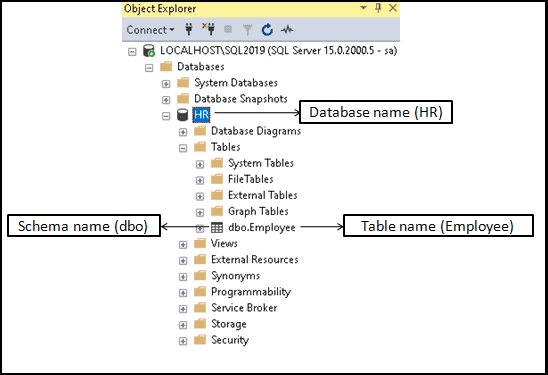Screen dimensions: 548x375
Task: Expand the Service Broker node
Action: 183,309
